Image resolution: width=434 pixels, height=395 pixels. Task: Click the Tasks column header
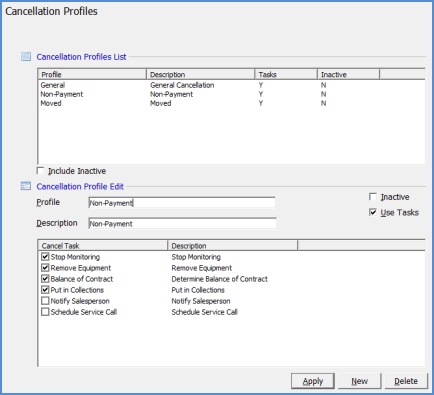click(x=286, y=74)
